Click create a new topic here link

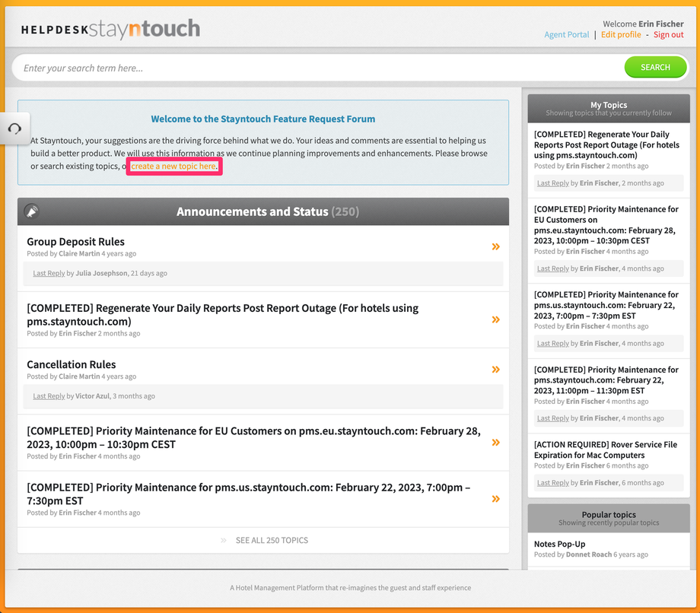click(173, 166)
